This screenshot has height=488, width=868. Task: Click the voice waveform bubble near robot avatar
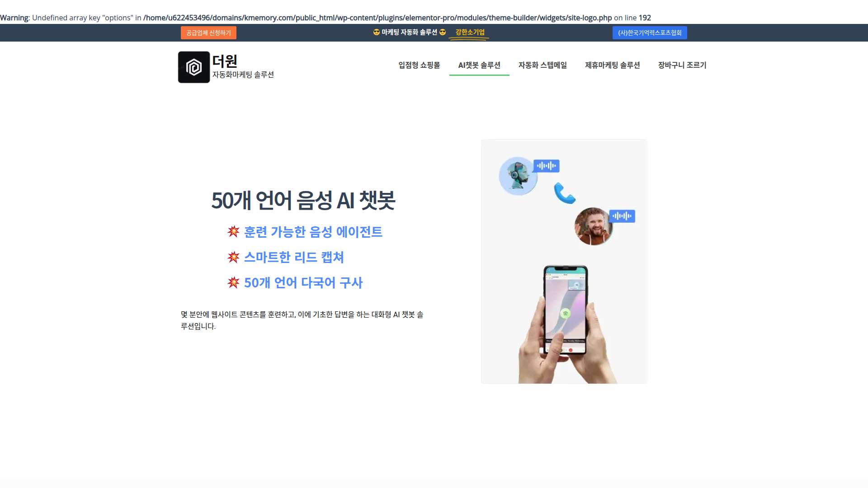[546, 166]
